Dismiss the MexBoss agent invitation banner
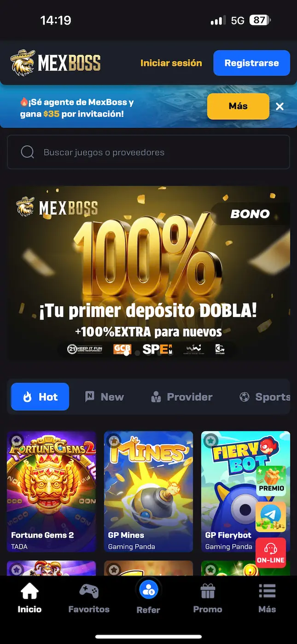297x644 pixels. point(280,106)
